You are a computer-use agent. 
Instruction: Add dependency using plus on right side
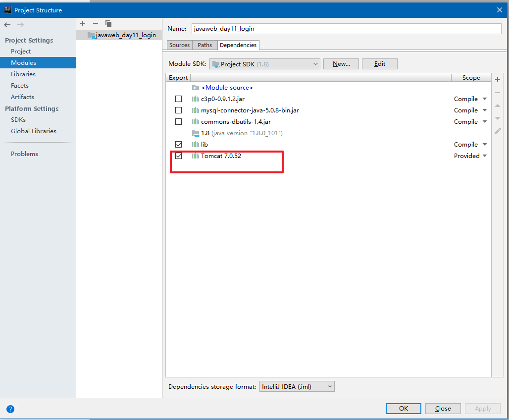pyautogui.click(x=498, y=80)
